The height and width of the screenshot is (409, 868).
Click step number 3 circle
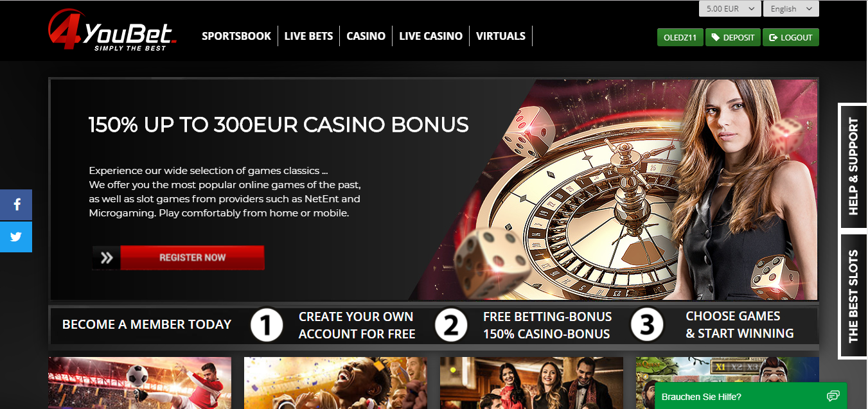click(x=646, y=326)
